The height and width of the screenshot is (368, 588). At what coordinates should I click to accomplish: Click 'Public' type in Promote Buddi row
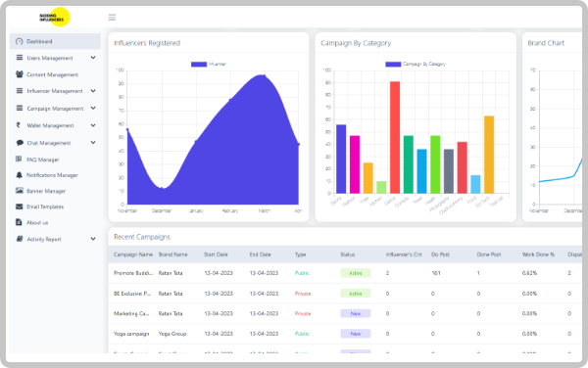pos(302,273)
